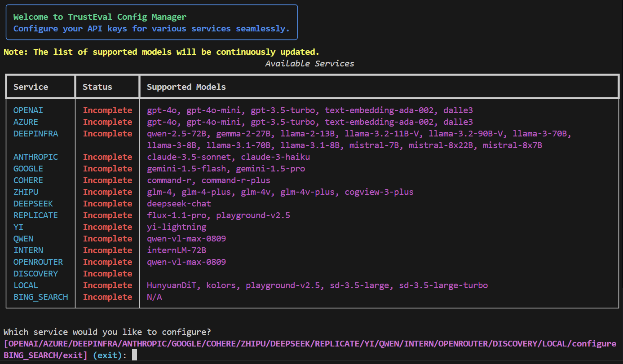Click the llama-3.2-90B-V model name
The image size is (623, 364).
coord(465,134)
